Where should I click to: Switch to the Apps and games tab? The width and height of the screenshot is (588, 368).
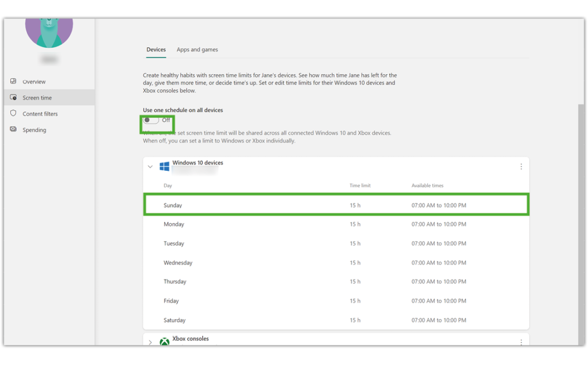197,50
